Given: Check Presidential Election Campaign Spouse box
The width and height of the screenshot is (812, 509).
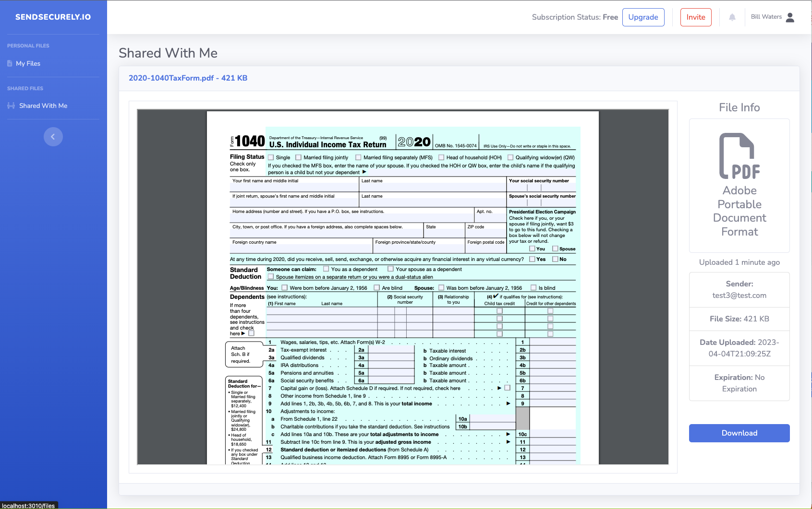Looking at the screenshot, I should 555,249.
